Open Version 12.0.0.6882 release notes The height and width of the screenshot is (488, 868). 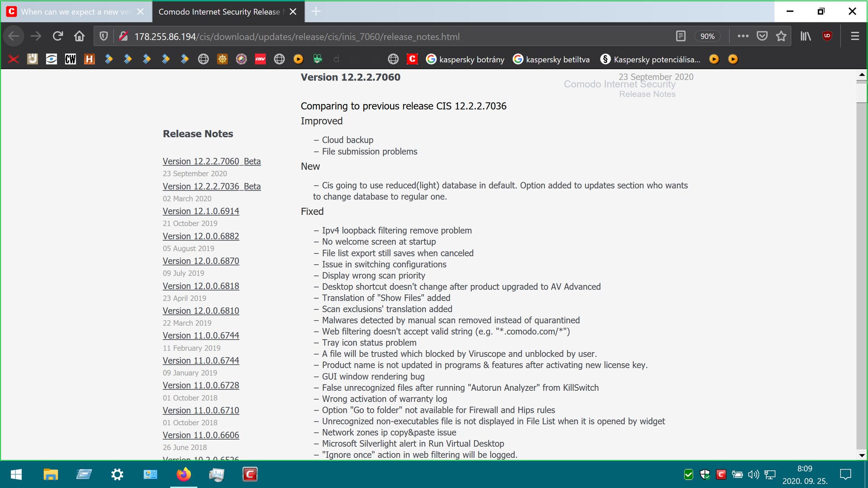(201, 236)
